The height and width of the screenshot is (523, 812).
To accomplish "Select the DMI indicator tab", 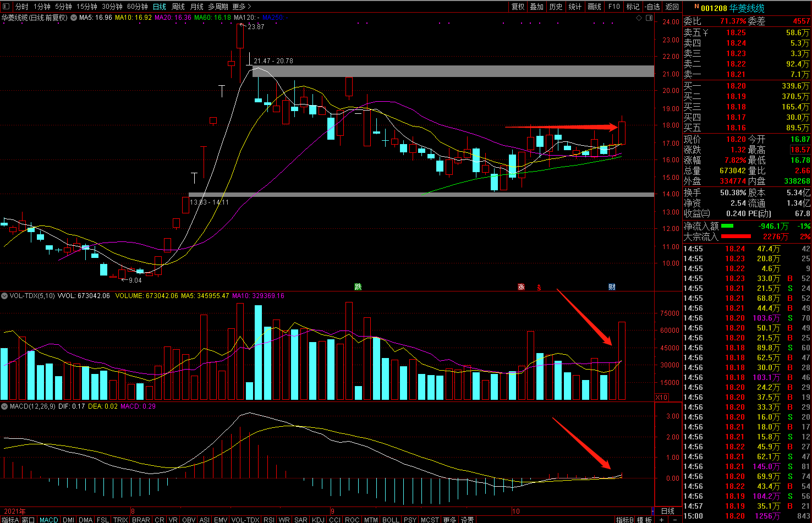I will 68,520.
